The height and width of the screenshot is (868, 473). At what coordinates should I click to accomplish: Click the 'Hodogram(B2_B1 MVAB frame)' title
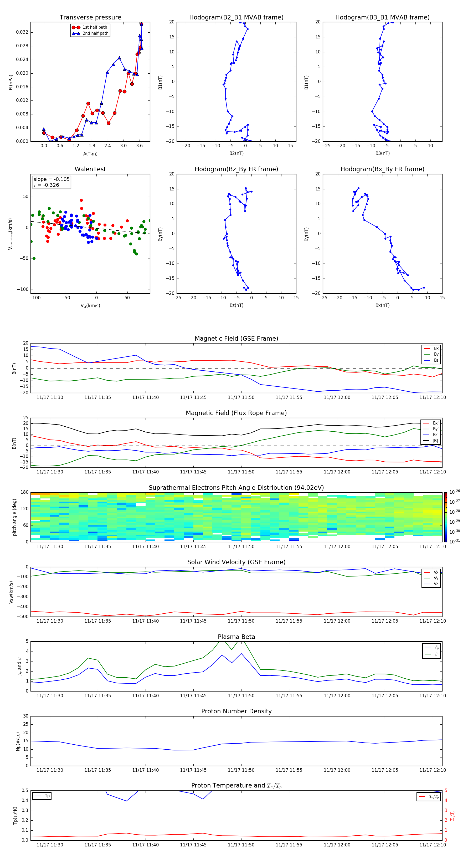(x=236, y=17)
